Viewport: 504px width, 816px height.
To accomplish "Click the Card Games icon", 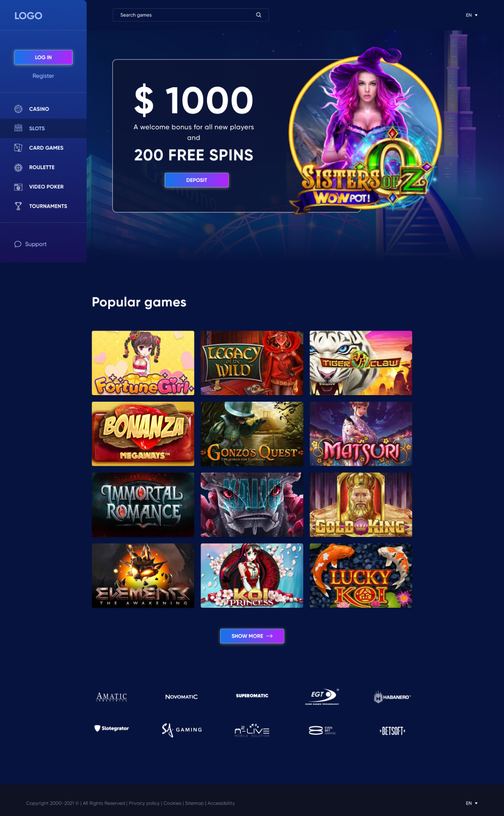I will pos(18,148).
